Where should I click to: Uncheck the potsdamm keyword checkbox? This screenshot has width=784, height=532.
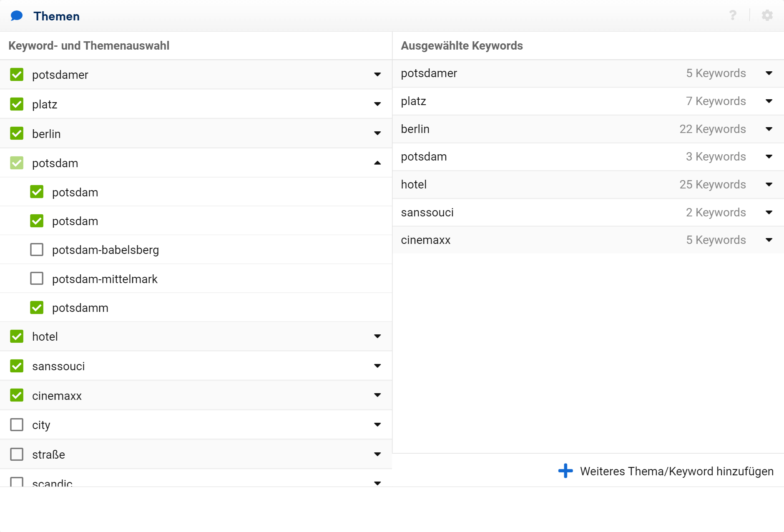tap(37, 308)
